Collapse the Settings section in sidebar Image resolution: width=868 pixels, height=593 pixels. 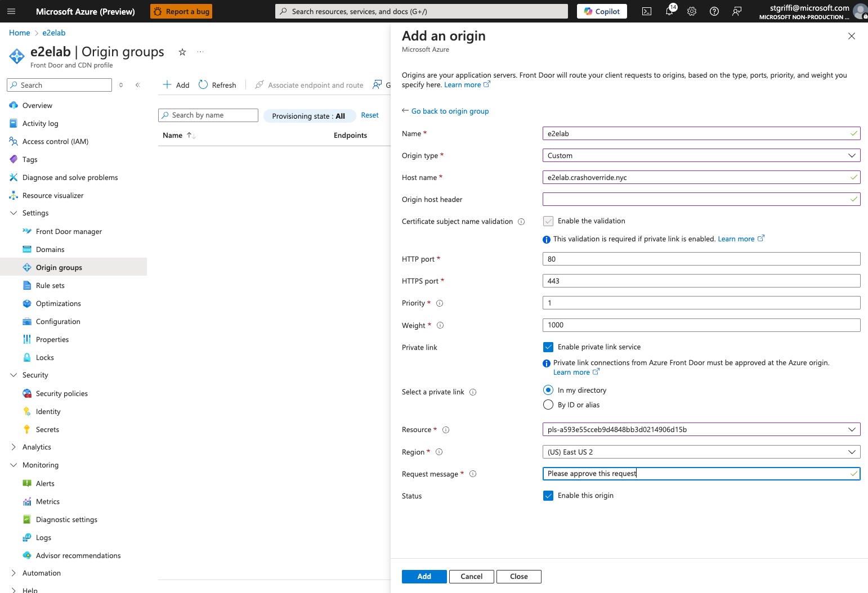[14, 213]
